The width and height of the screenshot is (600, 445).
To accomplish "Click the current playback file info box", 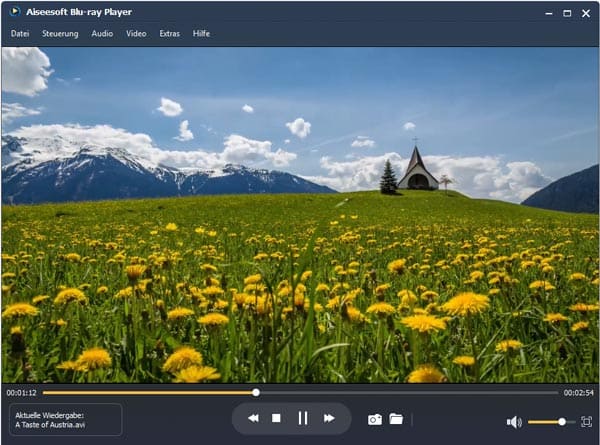I will click(x=65, y=419).
